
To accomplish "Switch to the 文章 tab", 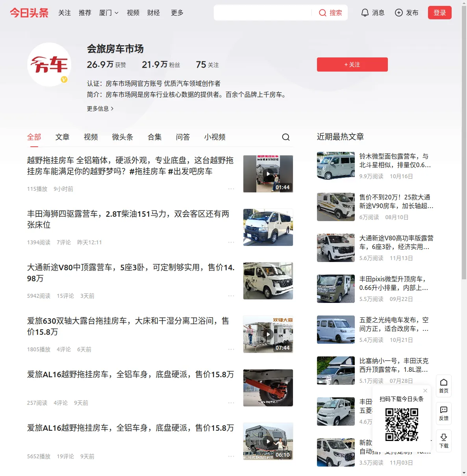I will (63, 137).
